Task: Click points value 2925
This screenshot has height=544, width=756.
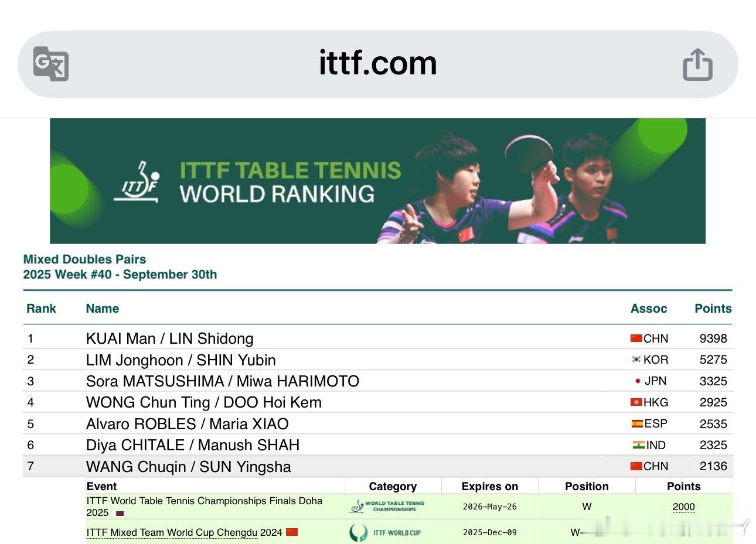Action: pos(713,402)
